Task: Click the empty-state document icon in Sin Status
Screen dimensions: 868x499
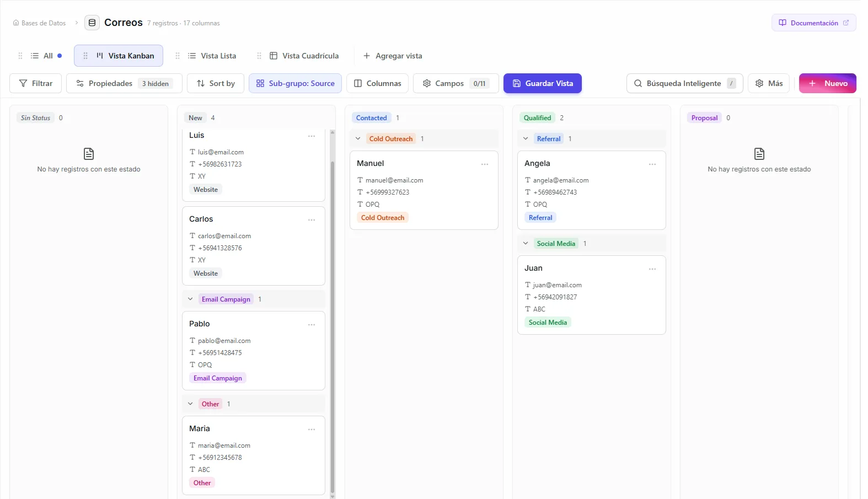Action: [x=89, y=153]
